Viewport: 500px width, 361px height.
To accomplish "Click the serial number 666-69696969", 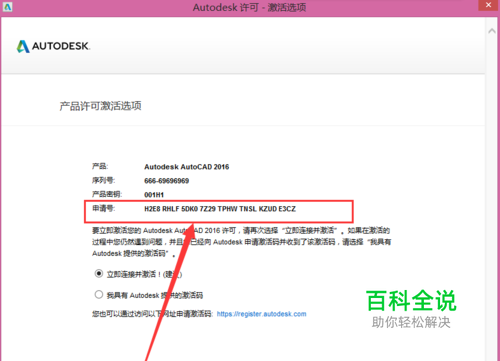I will [x=166, y=181].
